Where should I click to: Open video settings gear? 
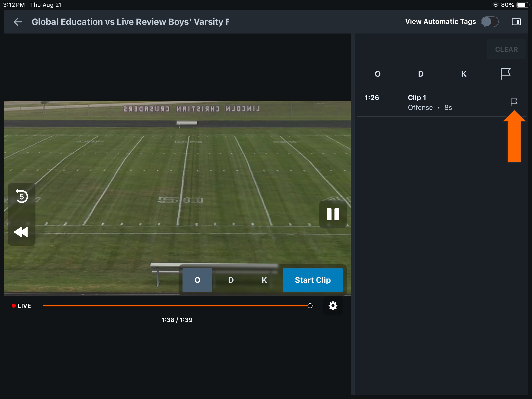tap(333, 306)
